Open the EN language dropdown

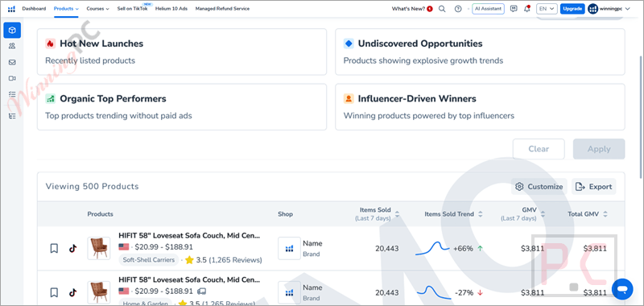547,9
